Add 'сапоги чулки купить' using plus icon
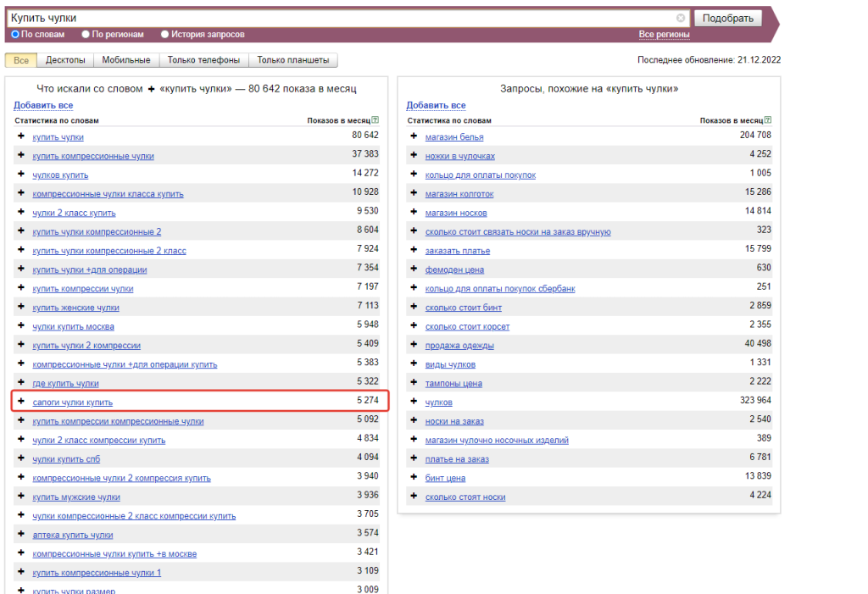The width and height of the screenshot is (868, 594). [x=21, y=402]
